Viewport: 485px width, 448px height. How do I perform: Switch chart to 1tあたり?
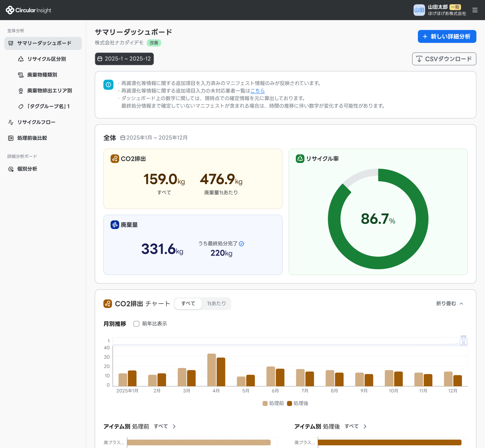216,303
